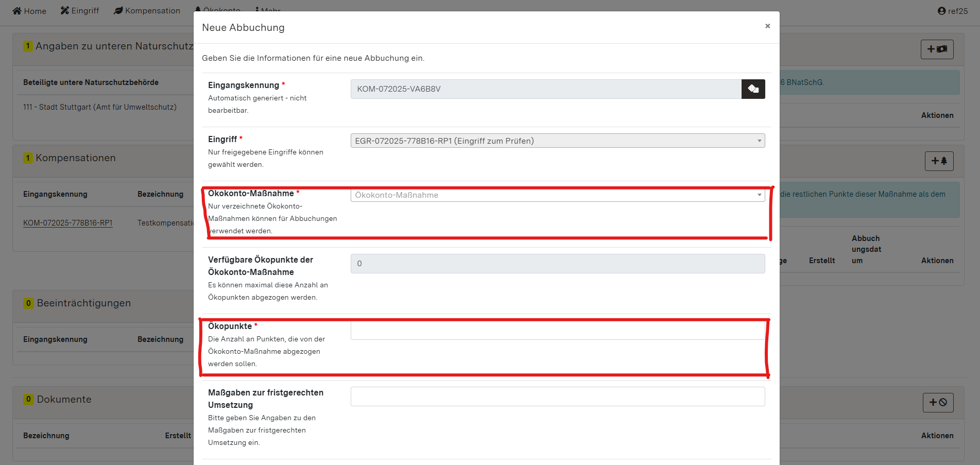
Task: Close the Neue Abbuchung dialog
Action: tap(767, 26)
